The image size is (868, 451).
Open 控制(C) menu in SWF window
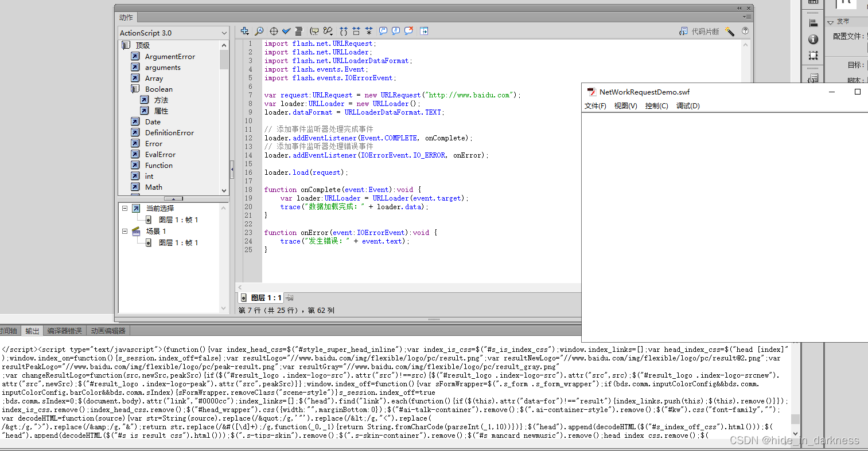pyautogui.click(x=656, y=106)
